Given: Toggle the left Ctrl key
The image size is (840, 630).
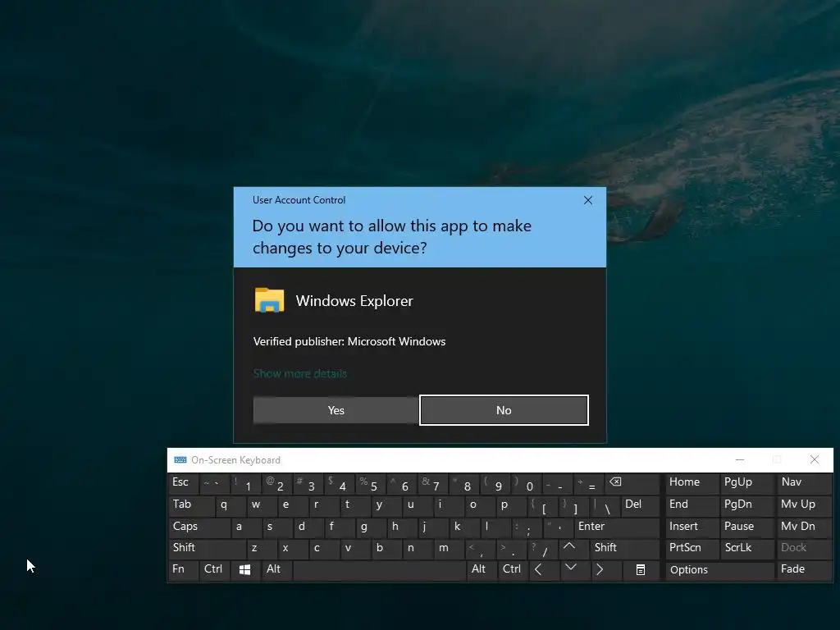Looking at the screenshot, I should 215,570.
